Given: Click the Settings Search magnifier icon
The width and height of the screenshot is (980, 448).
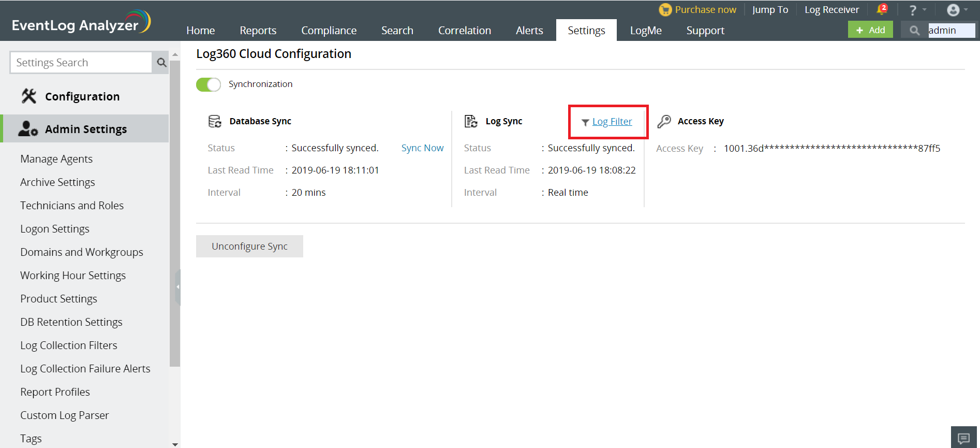Looking at the screenshot, I should pyautogui.click(x=161, y=63).
